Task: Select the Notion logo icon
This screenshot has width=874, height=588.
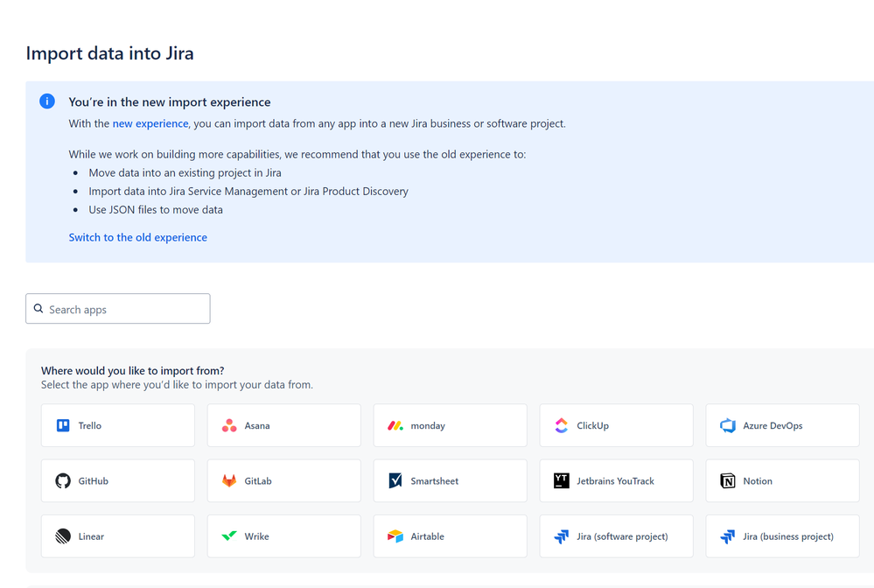Action: [727, 481]
